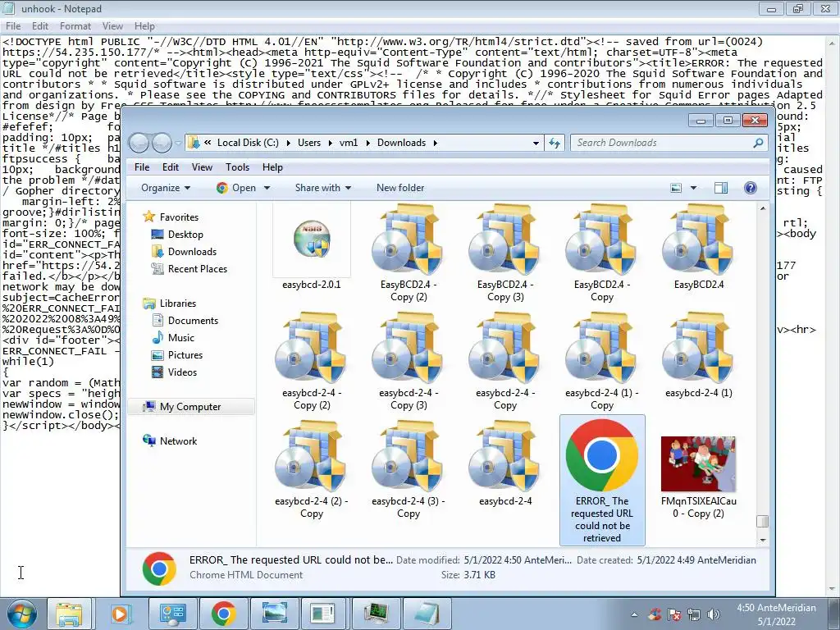This screenshot has width=840, height=630.
Task: Select easybcd-2-4 (3) - Copy file
Action: coord(409,469)
